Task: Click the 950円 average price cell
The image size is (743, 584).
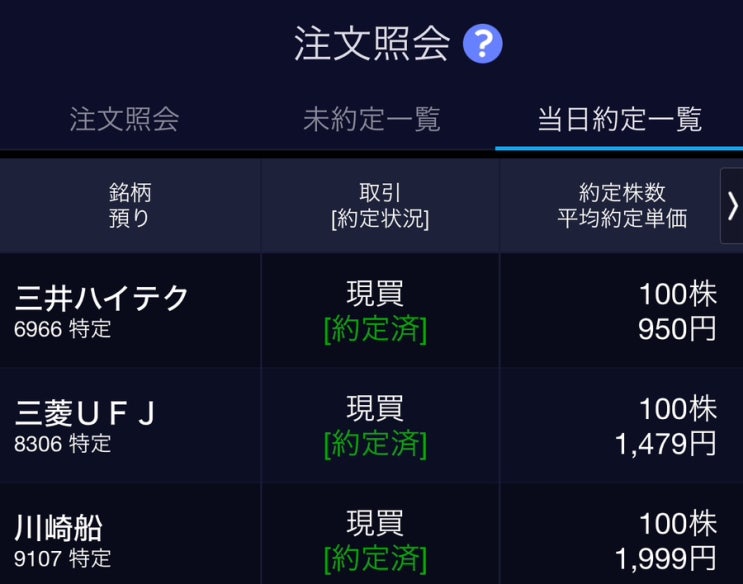Action: (x=677, y=329)
